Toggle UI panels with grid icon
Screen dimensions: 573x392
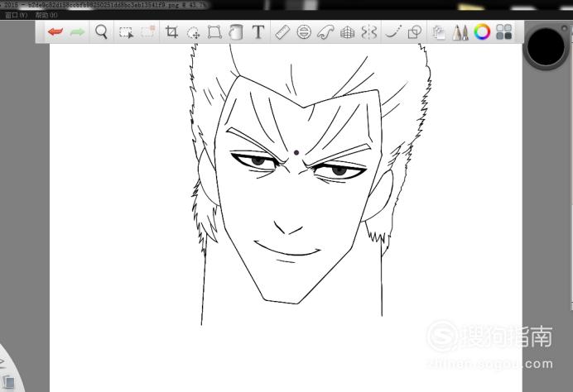[x=504, y=32]
